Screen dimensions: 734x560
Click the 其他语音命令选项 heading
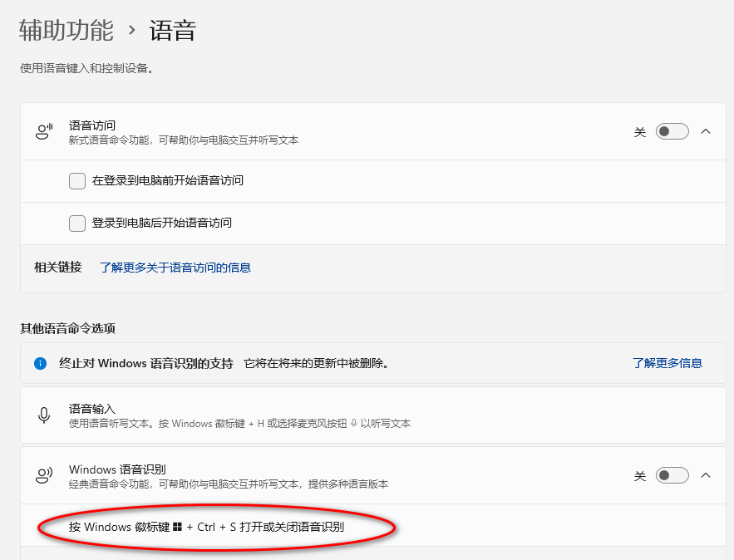click(67, 328)
